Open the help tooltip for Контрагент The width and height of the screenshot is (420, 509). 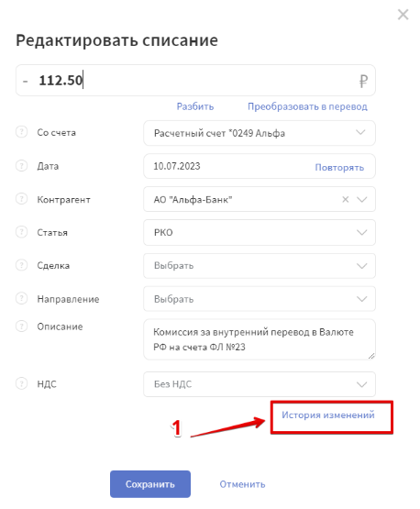pyautogui.click(x=21, y=199)
